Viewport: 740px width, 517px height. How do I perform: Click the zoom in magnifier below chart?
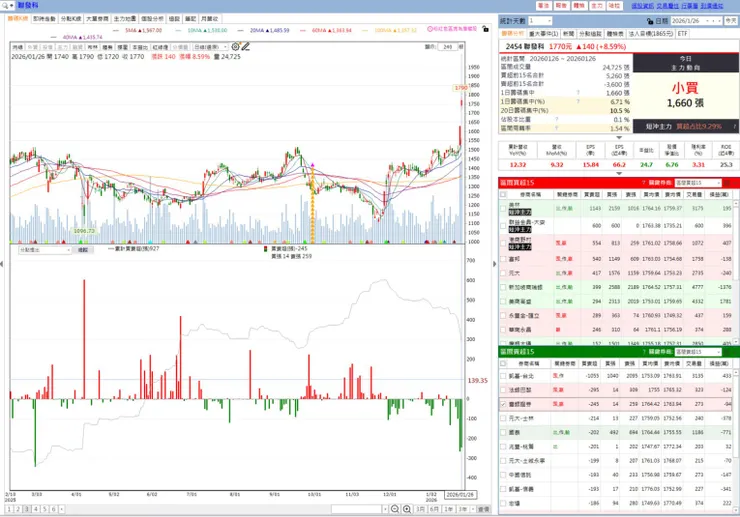tap(407, 509)
